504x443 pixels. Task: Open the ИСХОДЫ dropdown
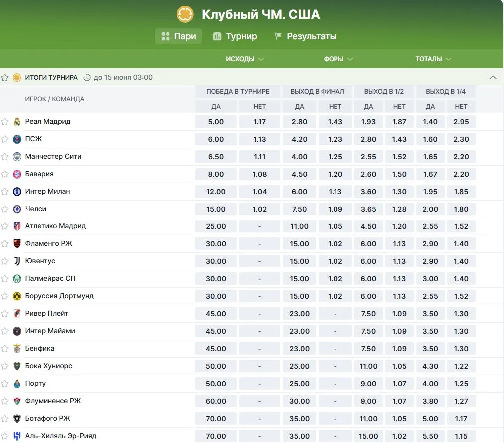(x=245, y=59)
